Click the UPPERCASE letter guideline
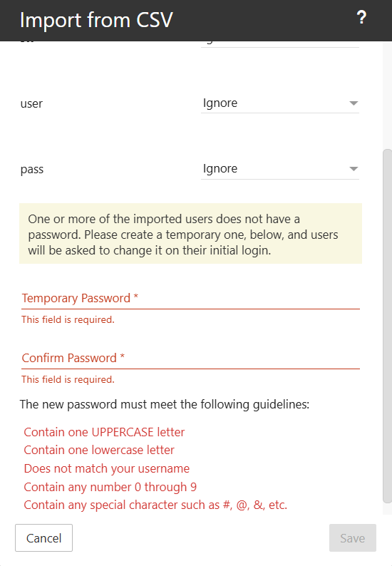The height and width of the screenshot is (566, 392). [x=104, y=432]
